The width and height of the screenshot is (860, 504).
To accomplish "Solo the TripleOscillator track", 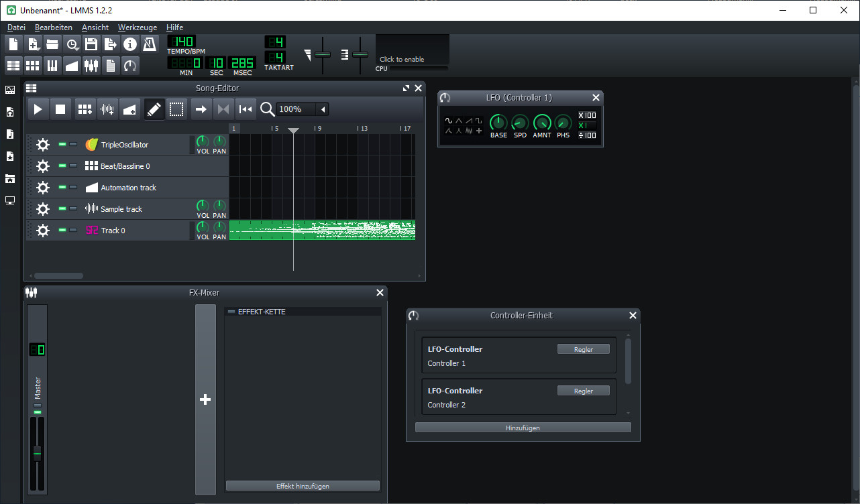I will [x=72, y=144].
